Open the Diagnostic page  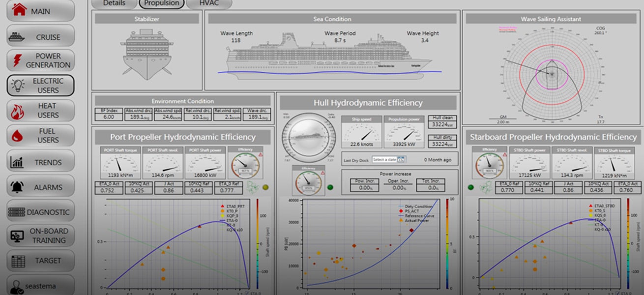[40, 212]
